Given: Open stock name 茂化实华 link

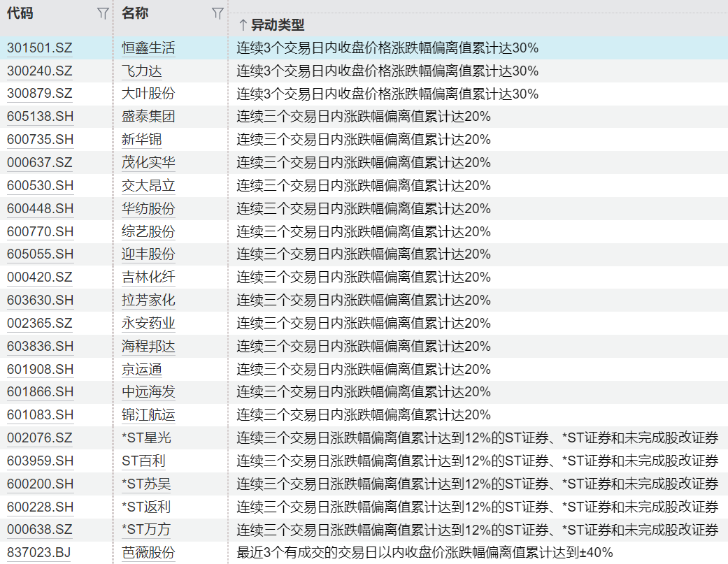Looking at the screenshot, I should [x=148, y=163].
